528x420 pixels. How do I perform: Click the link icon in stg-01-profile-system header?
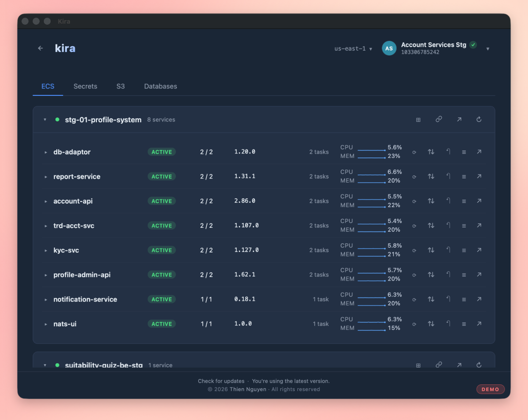[439, 119]
